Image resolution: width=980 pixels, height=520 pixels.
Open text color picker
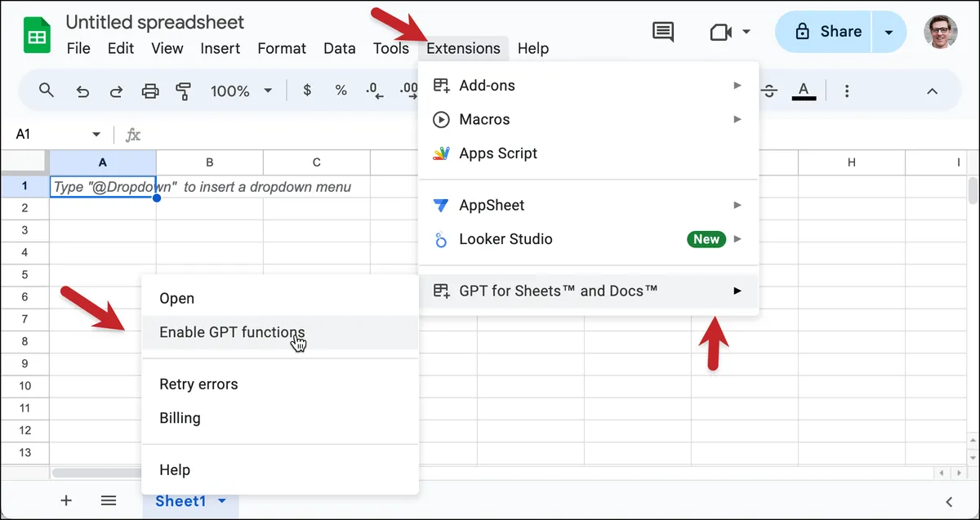click(x=804, y=91)
